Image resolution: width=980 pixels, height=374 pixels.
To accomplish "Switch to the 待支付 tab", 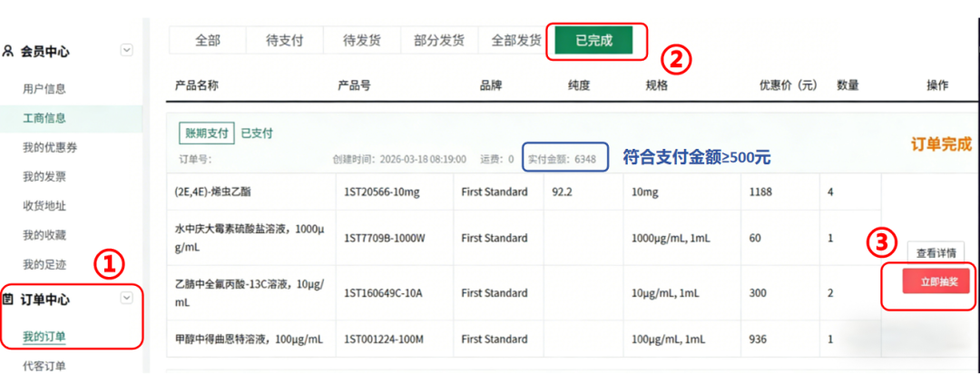I will pyautogui.click(x=284, y=41).
